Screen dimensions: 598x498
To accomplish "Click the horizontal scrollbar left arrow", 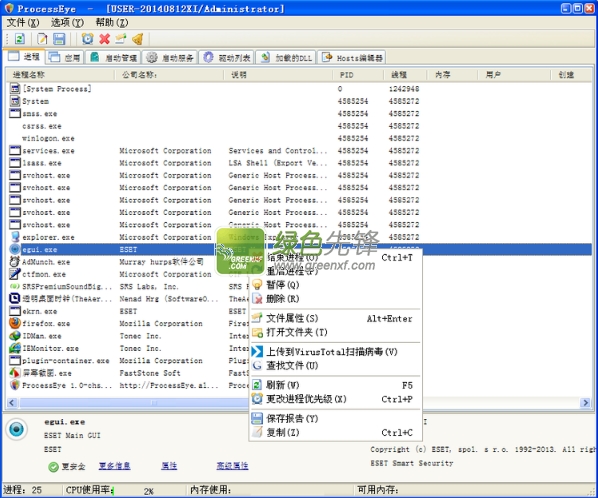I will coord(12,403).
